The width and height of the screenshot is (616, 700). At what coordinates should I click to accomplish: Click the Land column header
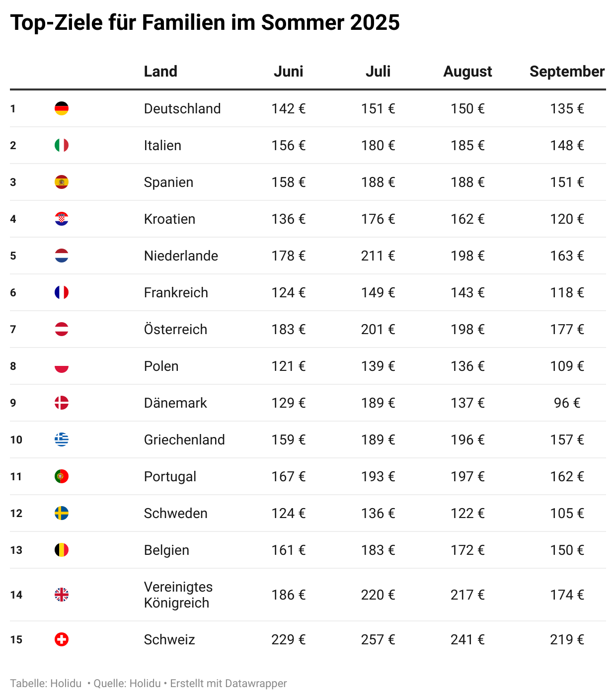(x=160, y=72)
